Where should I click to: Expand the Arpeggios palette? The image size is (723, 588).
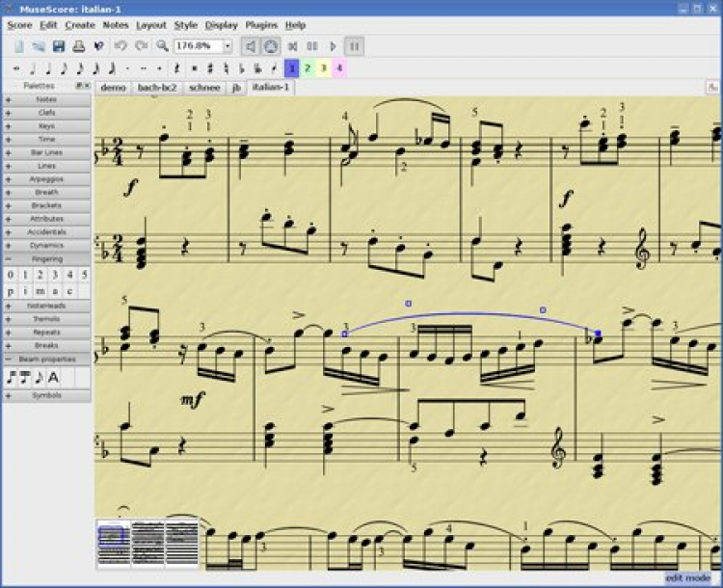click(46, 179)
